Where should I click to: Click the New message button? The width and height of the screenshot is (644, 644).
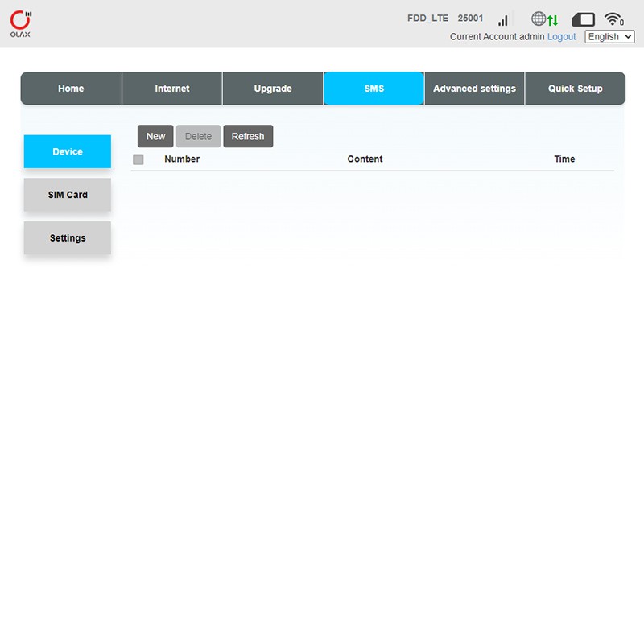coord(155,136)
